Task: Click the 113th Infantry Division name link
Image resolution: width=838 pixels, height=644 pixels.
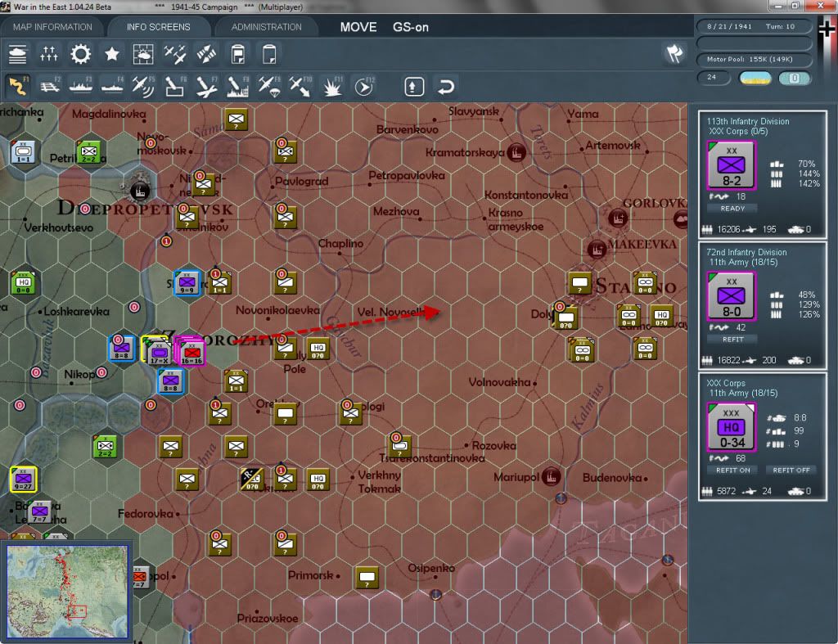Action: (748, 121)
